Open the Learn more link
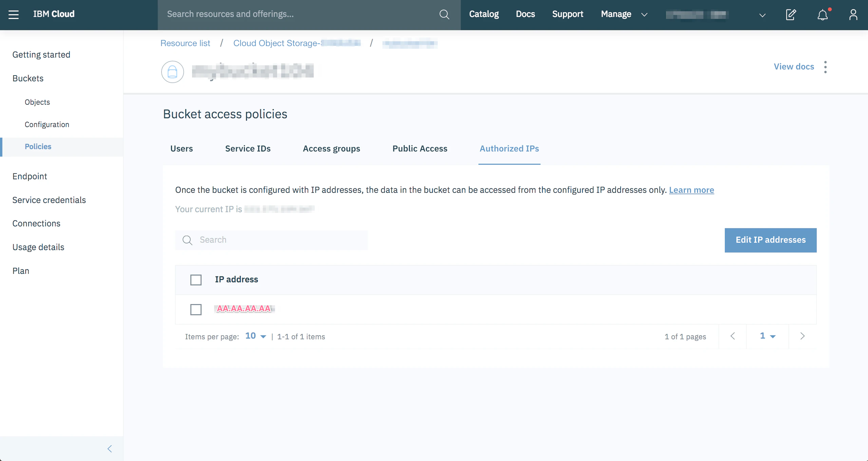Image resolution: width=868 pixels, height=461 pixels. coord(692,190)
